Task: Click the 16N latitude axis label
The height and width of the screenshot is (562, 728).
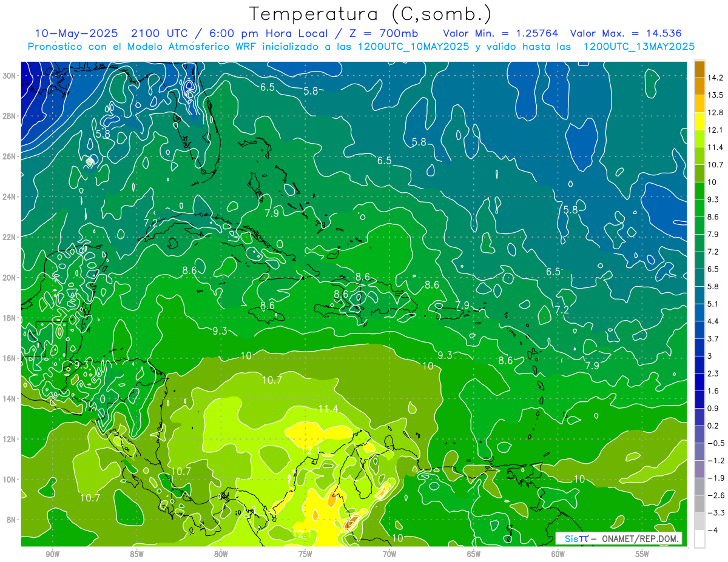Action: coord(10,358)
